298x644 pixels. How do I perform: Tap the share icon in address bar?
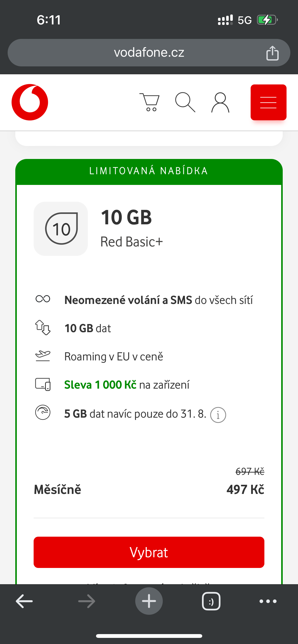pyautogui.click(x=272, y=53)
